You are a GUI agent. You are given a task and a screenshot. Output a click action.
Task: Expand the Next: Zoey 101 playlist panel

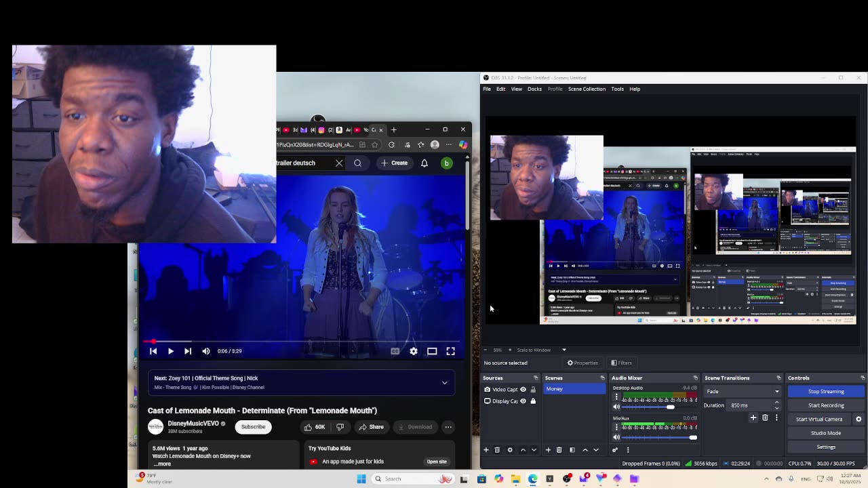[x=445, y=382]
